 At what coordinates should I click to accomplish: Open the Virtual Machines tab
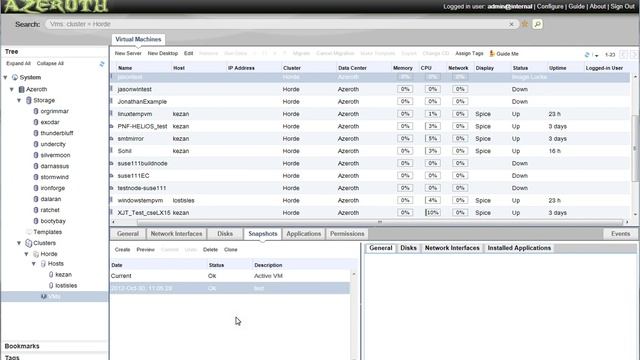[x=138, y=39]
